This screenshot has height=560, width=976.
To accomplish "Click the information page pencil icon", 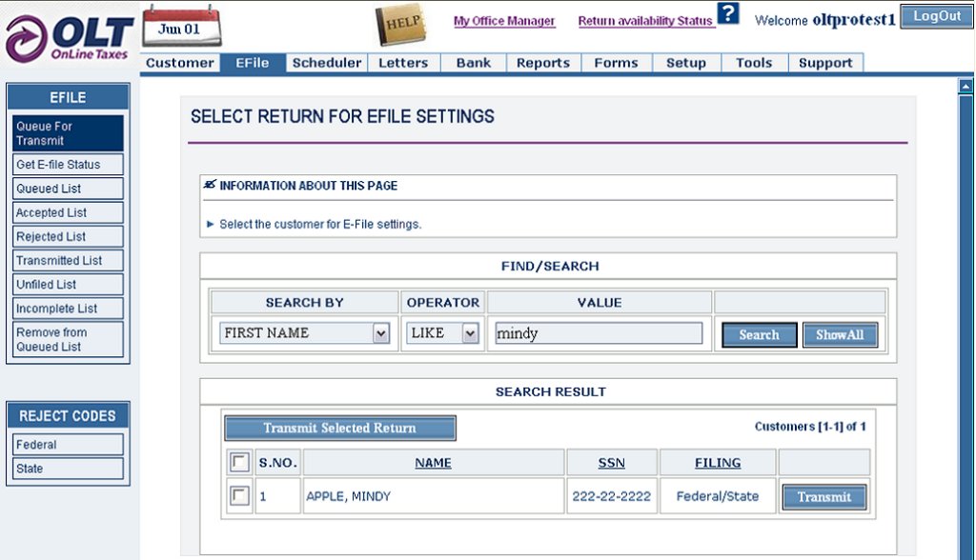I will pos(210,185).
